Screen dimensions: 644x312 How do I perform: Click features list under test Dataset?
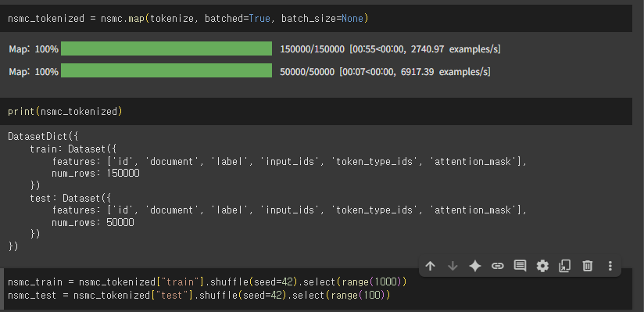289,210
